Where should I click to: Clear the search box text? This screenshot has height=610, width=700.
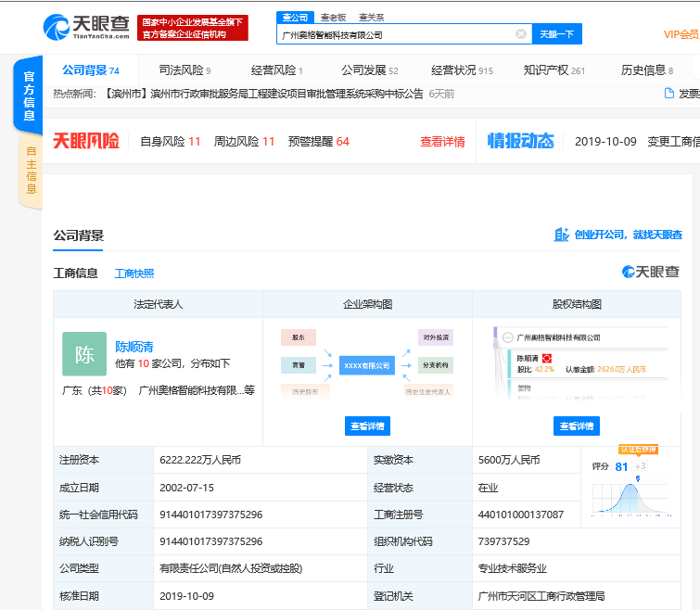pos(520,34)
